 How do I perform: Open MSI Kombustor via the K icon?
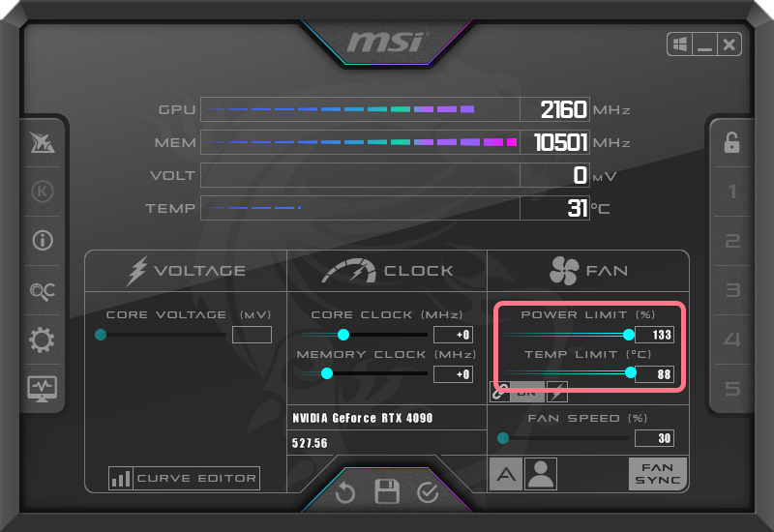[43, 192]
